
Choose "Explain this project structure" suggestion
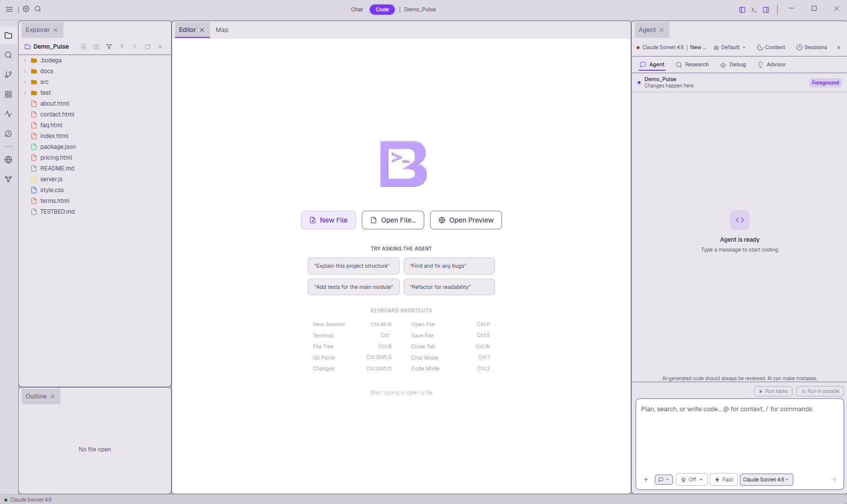pos(353,266)
